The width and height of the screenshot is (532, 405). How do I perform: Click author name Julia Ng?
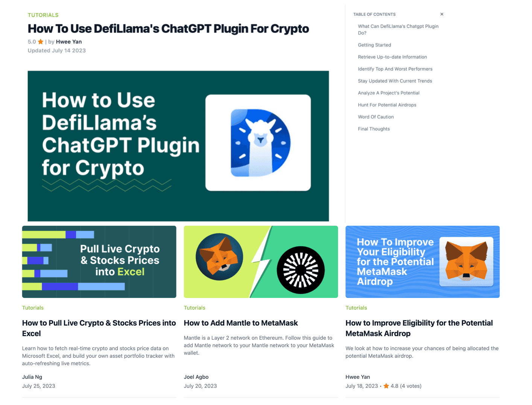point(32,377)
